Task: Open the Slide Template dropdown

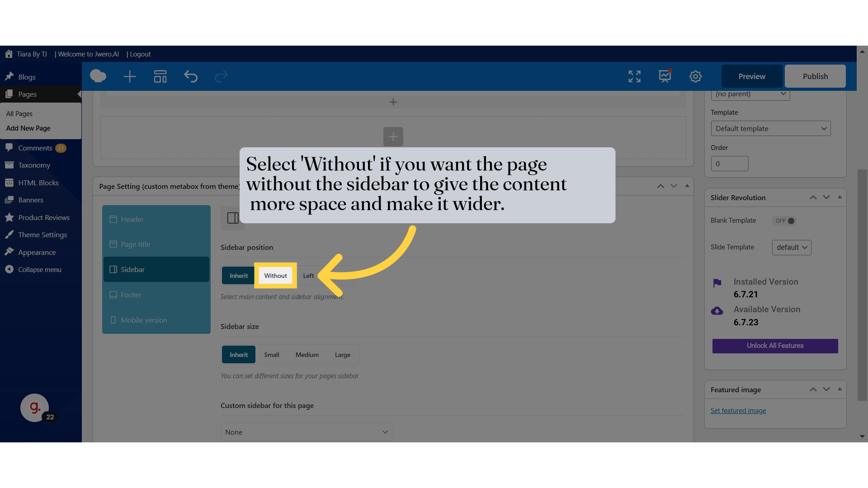Action: 791,247
